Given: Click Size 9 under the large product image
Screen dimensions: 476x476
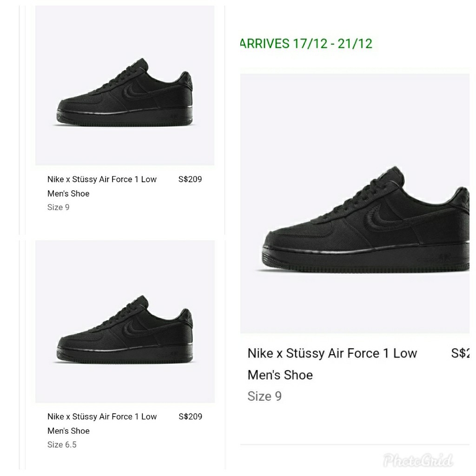Looking at the screenshot, I should pyautogui.click(x=264, y=396).
